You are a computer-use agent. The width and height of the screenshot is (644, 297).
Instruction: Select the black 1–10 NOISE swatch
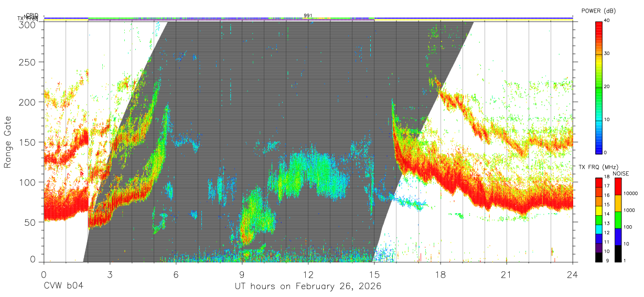(x=617, y=254)
